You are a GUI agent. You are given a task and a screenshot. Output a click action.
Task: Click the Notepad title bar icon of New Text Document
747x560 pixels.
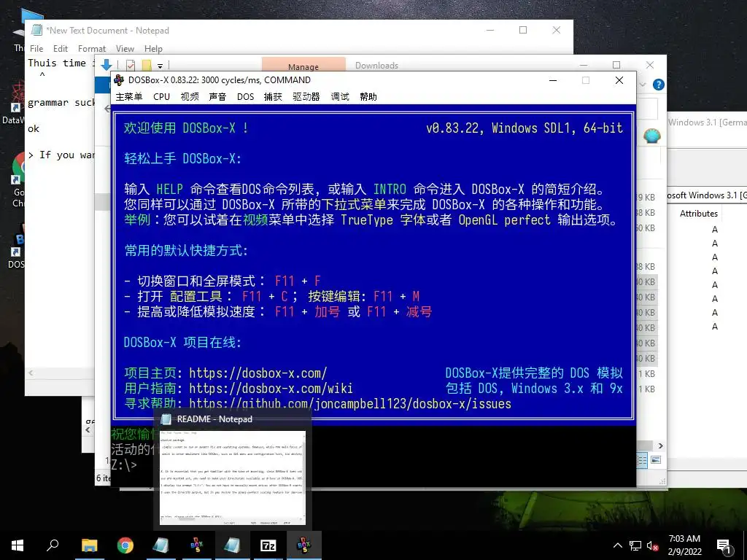(36, 30)
